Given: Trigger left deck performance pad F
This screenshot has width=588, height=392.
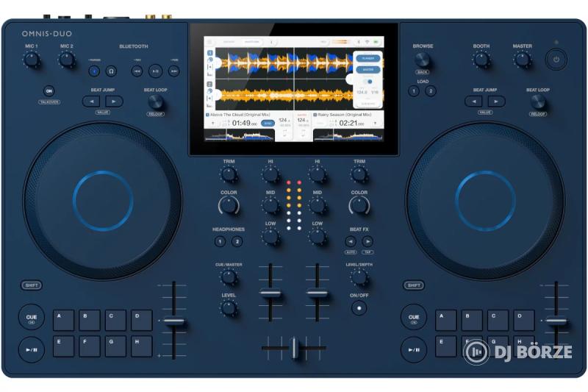Looking at the screenshot, I should [x=89, y=346].
